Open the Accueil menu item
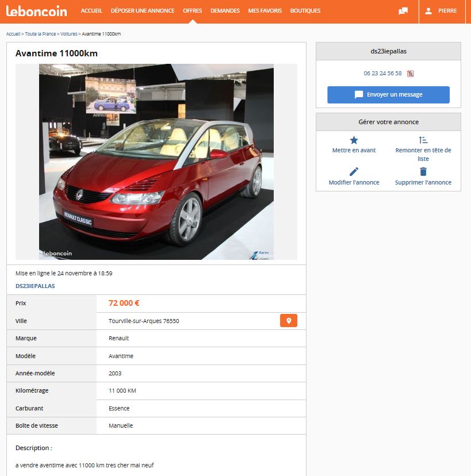471x476 pixels. click(91, 11)
